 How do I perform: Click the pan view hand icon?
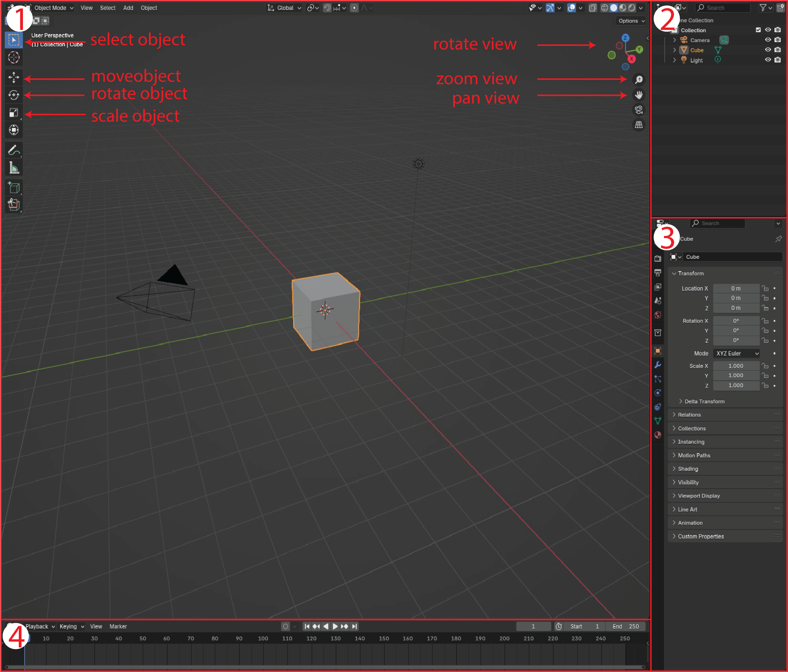[639, 95]
